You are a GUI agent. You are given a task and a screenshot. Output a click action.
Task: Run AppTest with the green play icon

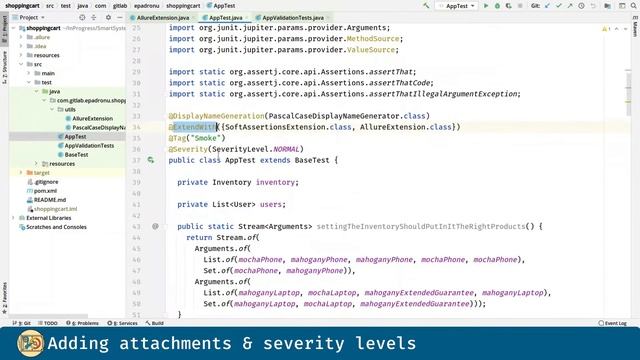[486, 6]
